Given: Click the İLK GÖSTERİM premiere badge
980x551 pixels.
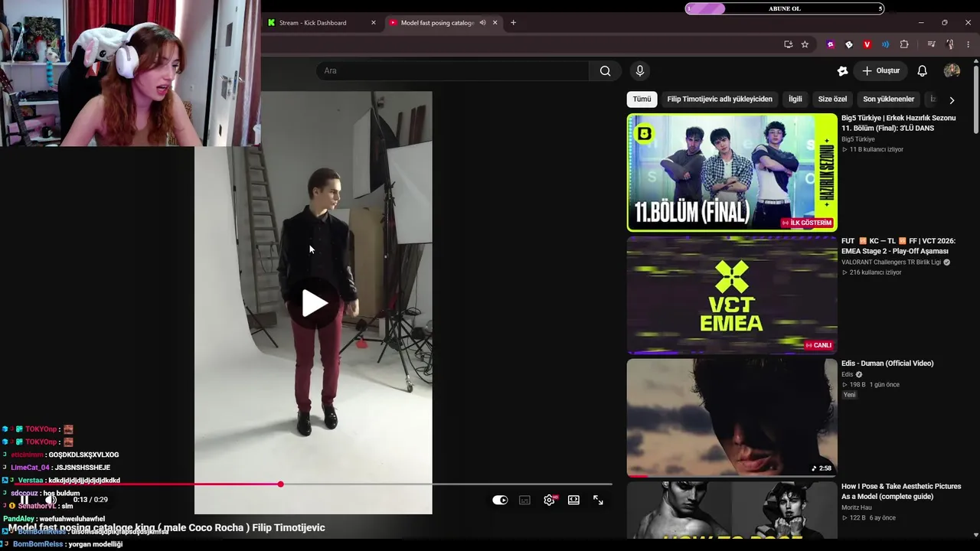Looking at the screenshot, I should click(807, 223).
